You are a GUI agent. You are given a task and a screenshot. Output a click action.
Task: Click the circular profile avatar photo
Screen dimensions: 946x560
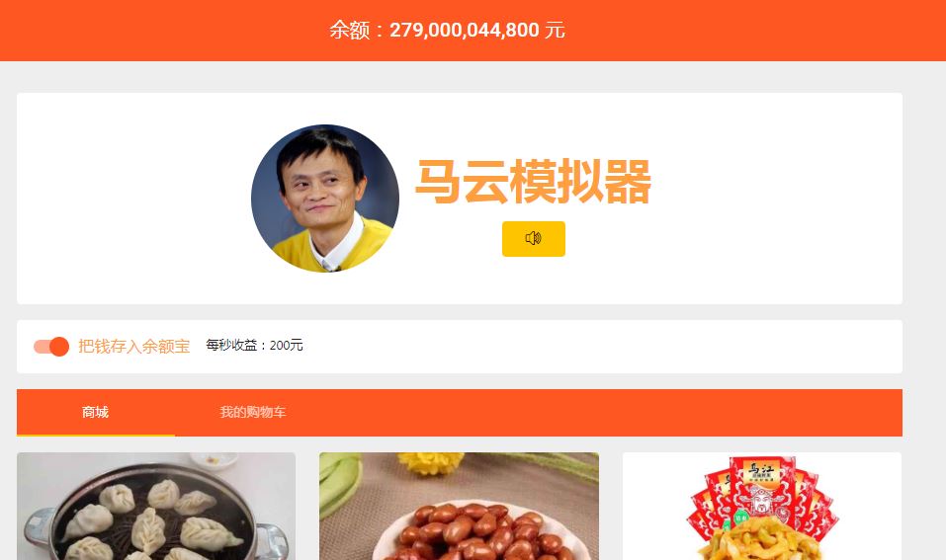pyautogui.click(x=325, y=199)
